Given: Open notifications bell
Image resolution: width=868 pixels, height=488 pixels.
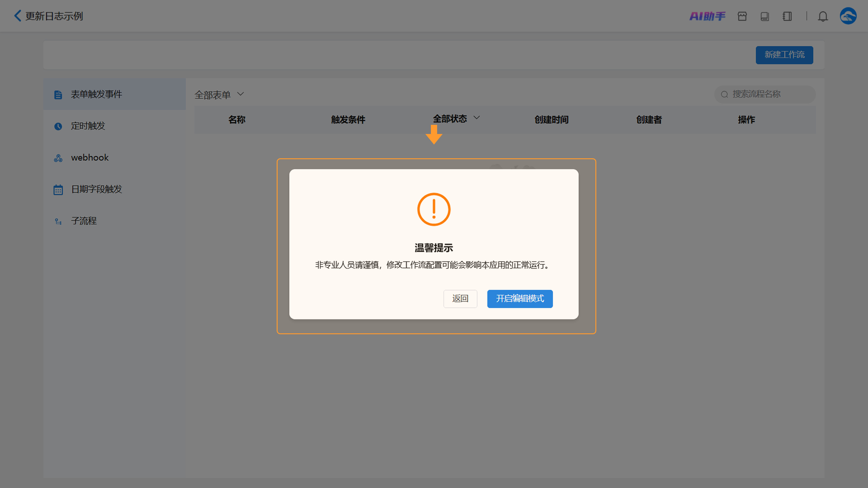Looking at the screenshot, I should point(823,16).
